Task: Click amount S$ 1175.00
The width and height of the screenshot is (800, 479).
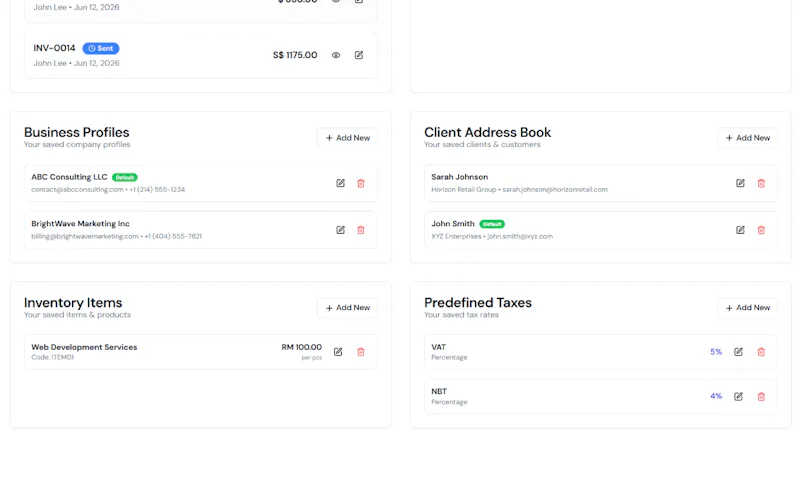Action: (x=295, y=55)
